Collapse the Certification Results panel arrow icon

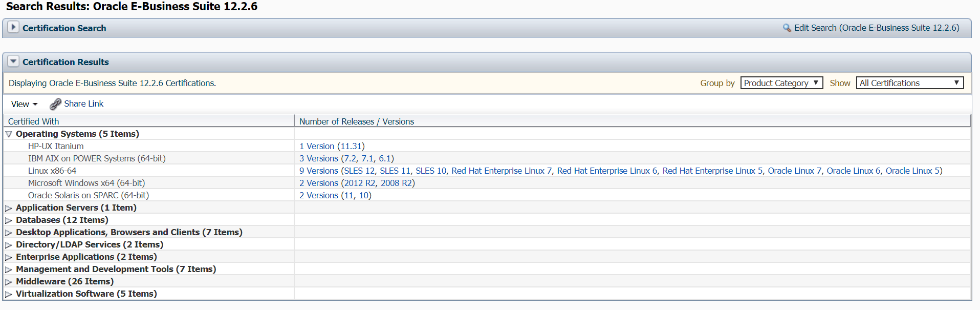[x=13, y=61]
